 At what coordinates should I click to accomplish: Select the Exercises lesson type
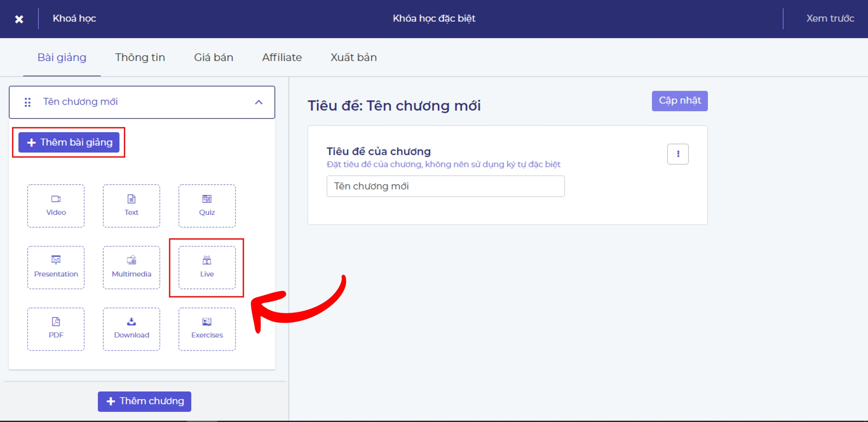click(x=207, y=328)
